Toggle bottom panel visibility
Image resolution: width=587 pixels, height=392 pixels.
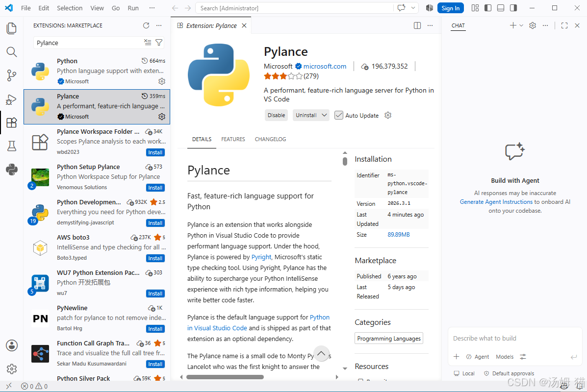[x=501, y=8]
